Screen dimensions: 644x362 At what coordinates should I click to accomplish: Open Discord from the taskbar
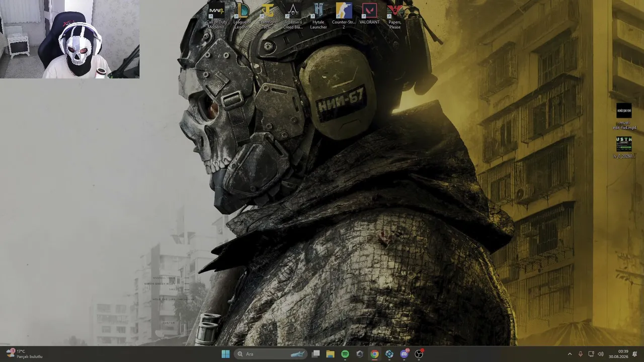[404, 354]
